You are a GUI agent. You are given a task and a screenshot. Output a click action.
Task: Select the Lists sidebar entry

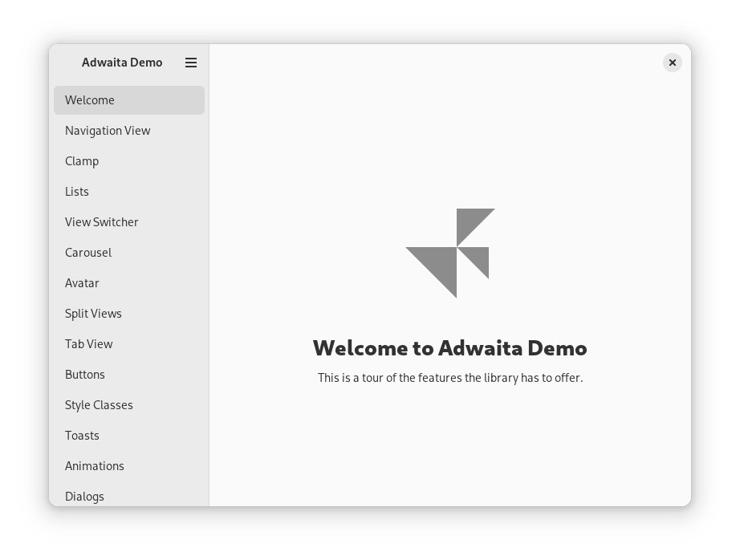(x=128, y=192)
